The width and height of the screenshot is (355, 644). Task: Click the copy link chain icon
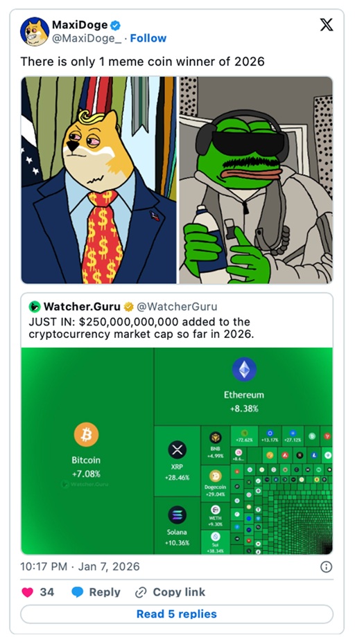click(141, 592)
